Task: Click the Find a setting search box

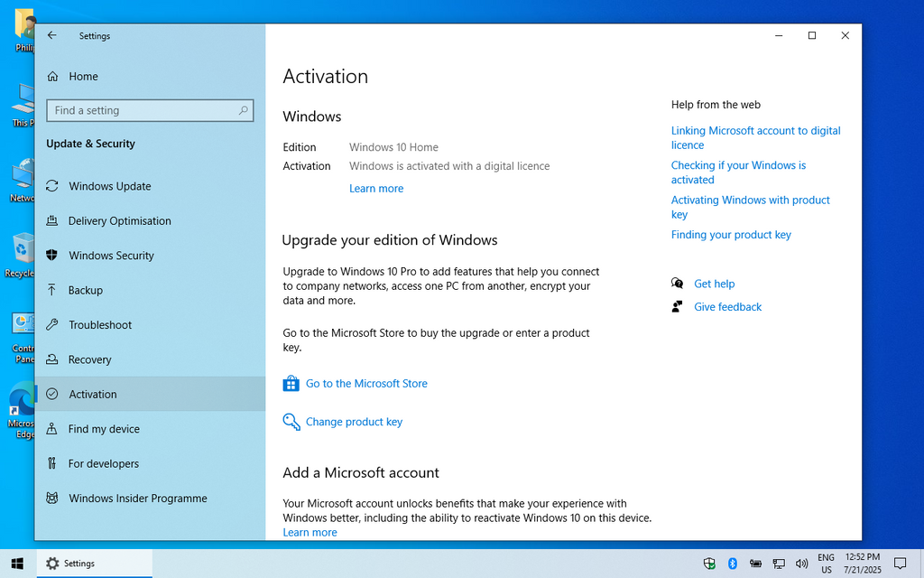Action: [151, 110]
